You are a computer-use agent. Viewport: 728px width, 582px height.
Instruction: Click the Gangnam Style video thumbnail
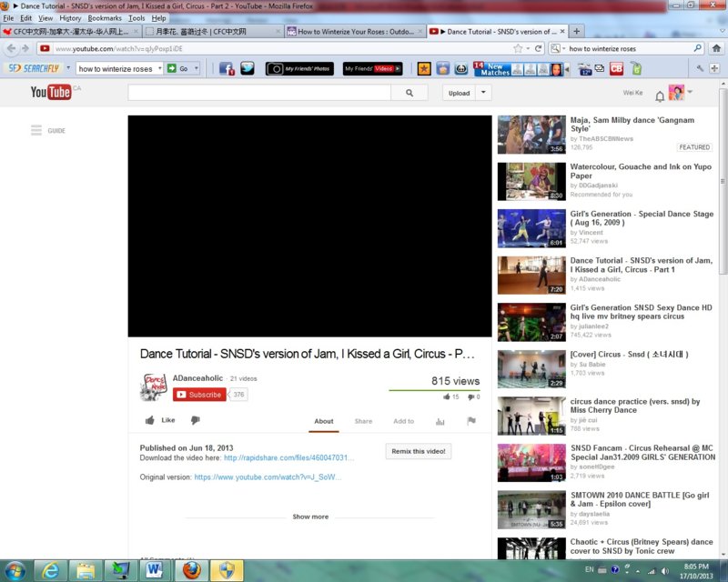point(531,135)
